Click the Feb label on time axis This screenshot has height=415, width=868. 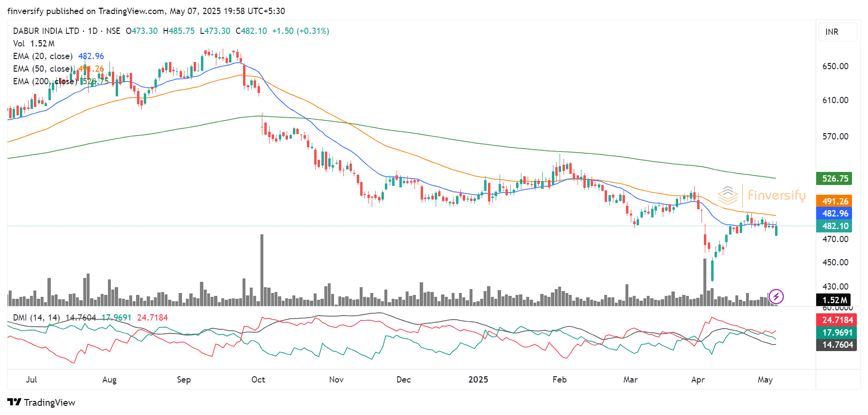click(x=560, y=380)
